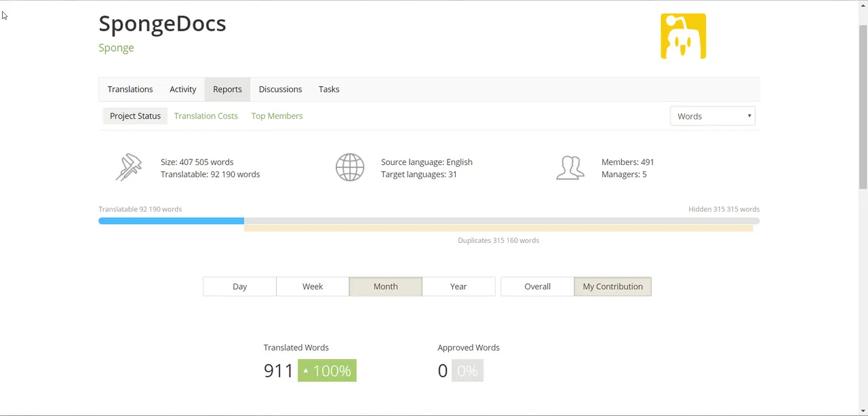Click the 'Translatable 92 190 words' bar label
The height and width of the screenshot is (416, 868).
pyautogui.click(x=140, y=209)
